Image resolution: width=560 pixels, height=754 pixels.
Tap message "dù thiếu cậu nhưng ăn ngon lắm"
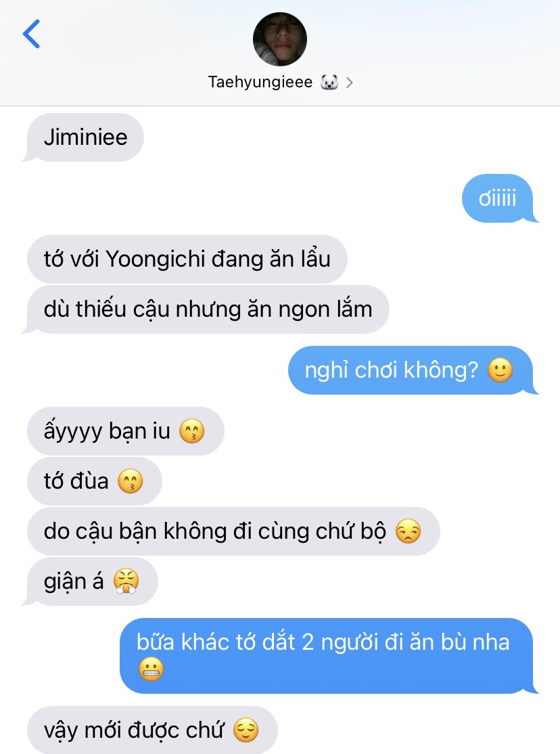(208, 309)
